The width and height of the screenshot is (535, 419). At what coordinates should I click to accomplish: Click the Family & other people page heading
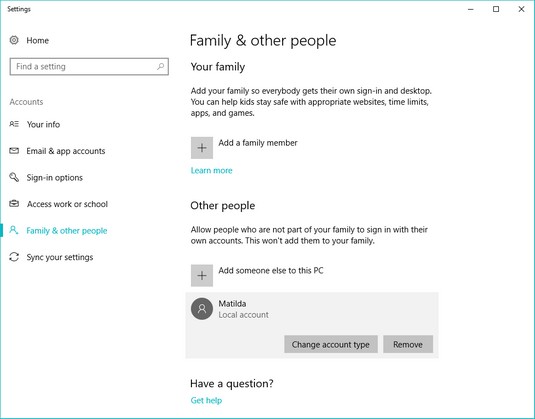263,41
